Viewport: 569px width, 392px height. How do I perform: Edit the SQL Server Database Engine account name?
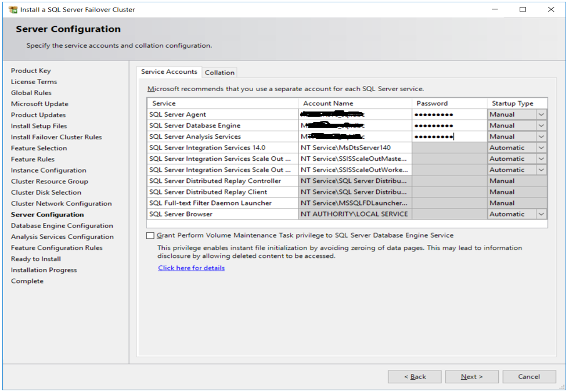click(x=355, y=125)
